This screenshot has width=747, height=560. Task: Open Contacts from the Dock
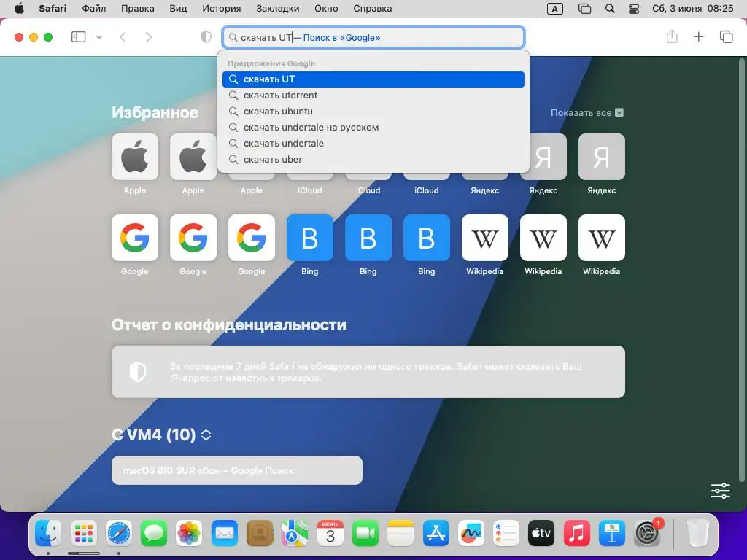pos(260,533)
